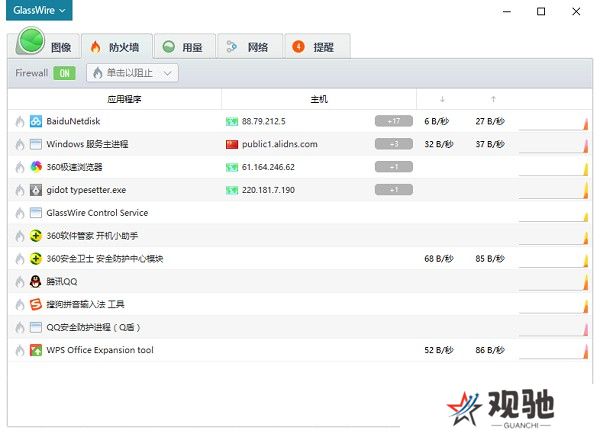Click the flag icon beside 61.164.246.62
This screenshot has width=600, height=434.
(232, 167)
